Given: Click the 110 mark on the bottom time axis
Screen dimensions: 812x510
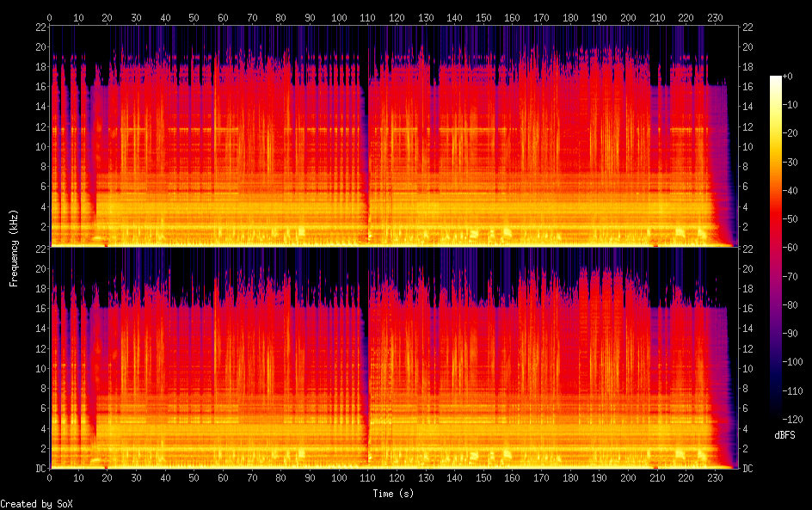Looking at the screenshot, I should point(367,477).
